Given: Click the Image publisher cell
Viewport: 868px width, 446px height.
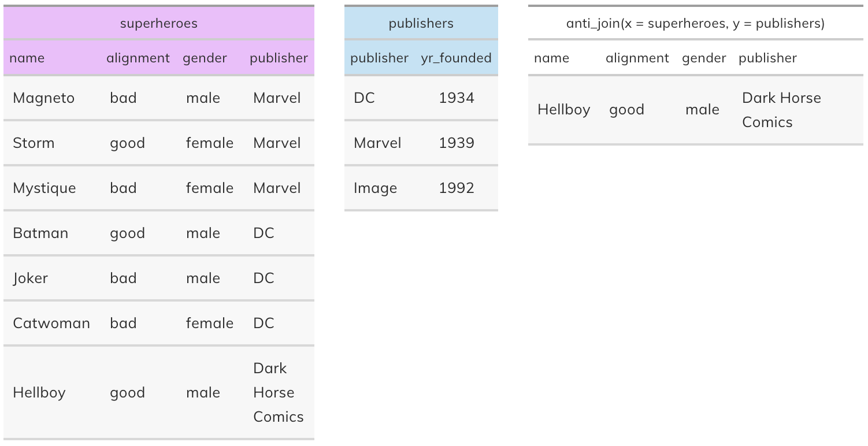Looking at the screenshot, I should point(375,188).
